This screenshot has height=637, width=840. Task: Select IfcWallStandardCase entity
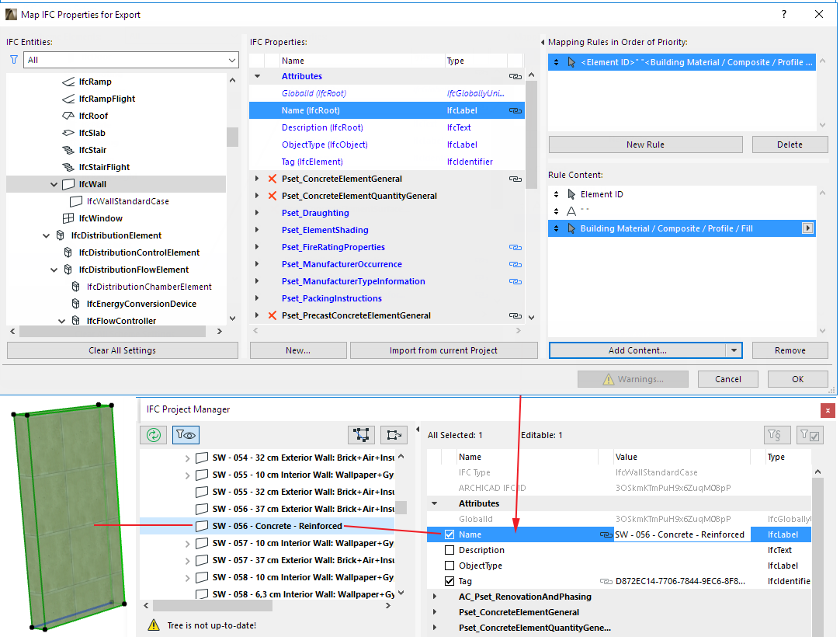point(127,202)
